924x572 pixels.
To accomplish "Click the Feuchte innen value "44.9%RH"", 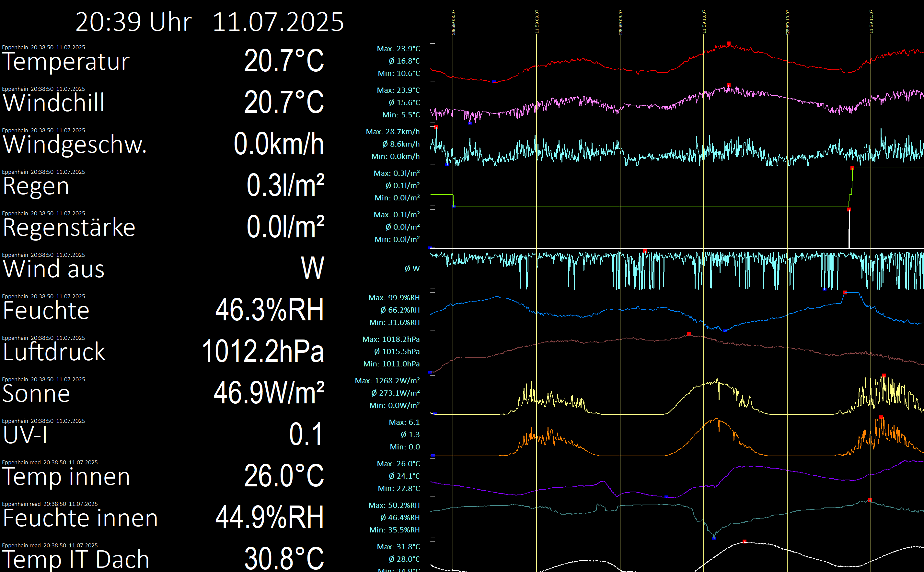I will pyautogui.click(x=270, y=517).
